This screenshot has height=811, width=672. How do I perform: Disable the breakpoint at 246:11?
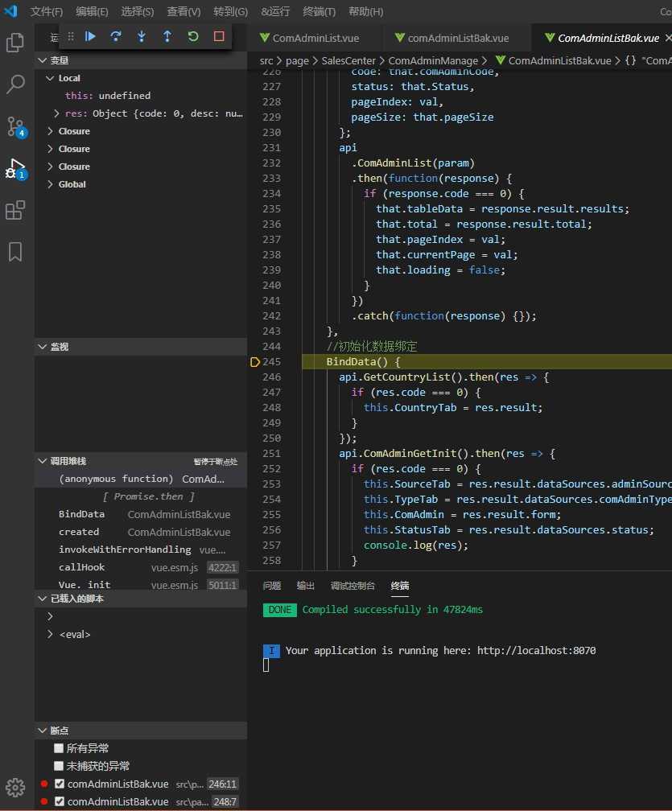(x=60, y=784)
